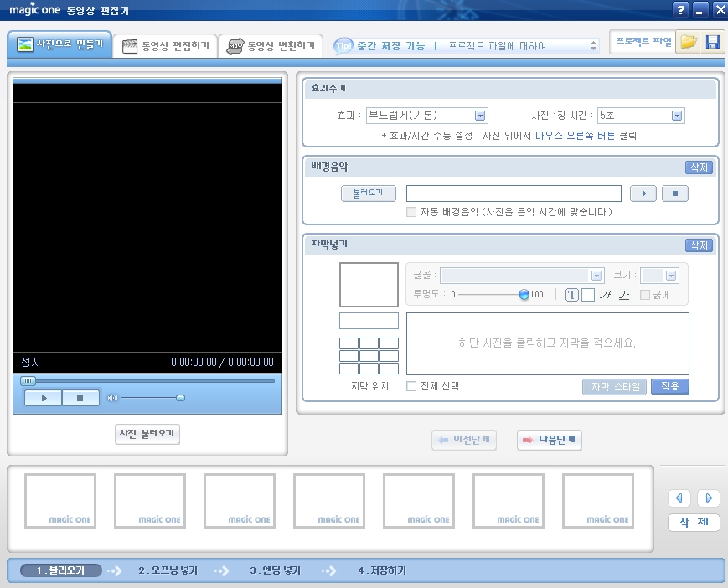
Task: Click the Tip! bubble icon
Action: (x=343, y=45)
